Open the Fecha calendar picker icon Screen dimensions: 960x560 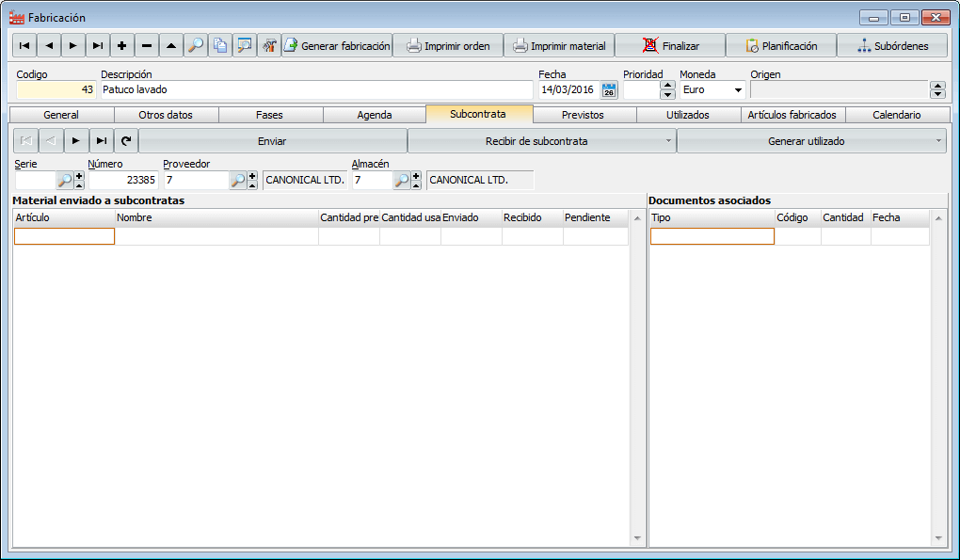(609, 90)
